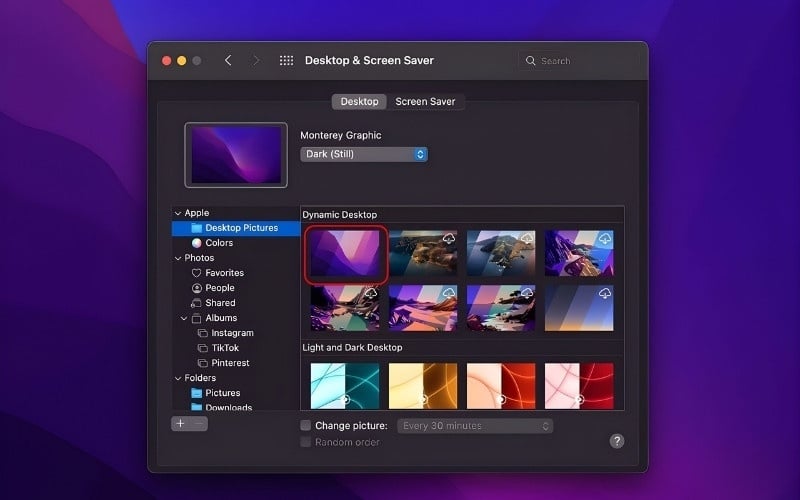Select Desktop Pictures in the sidebar
This screenshot has height=500, width=800.
point(240,228)
